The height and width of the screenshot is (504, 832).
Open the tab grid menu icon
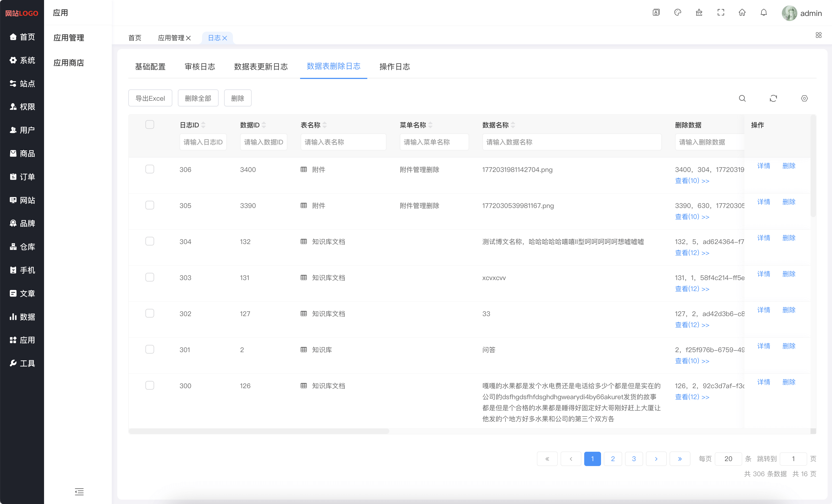click(818, 35)
